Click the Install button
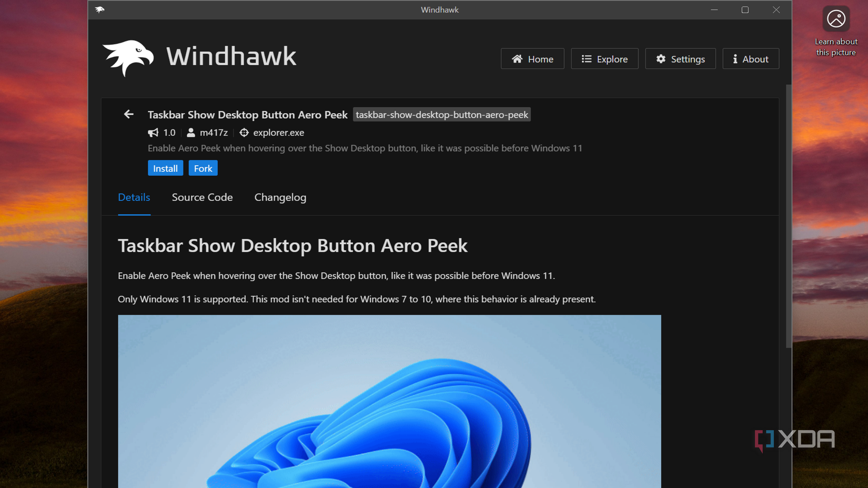The width and height of the screenshot is (868, 488). tap(165, 168)
